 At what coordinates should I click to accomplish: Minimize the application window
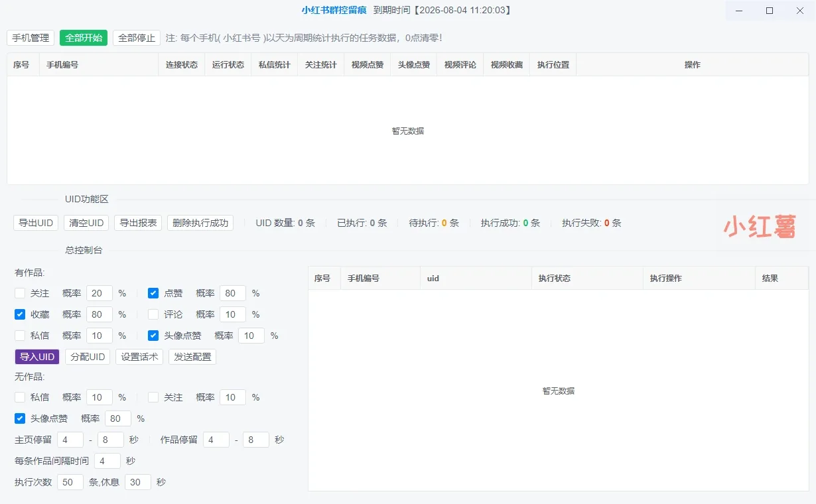(x=740, y=11)
